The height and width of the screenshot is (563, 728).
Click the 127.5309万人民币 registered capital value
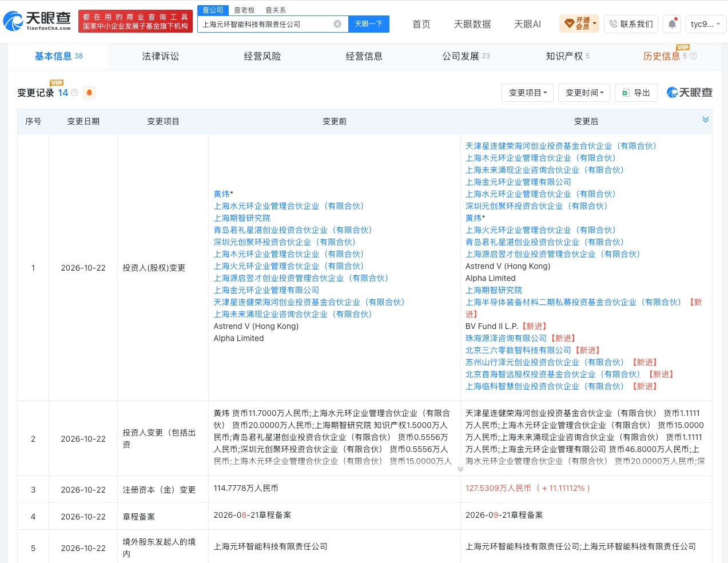[x=498, y=488]
